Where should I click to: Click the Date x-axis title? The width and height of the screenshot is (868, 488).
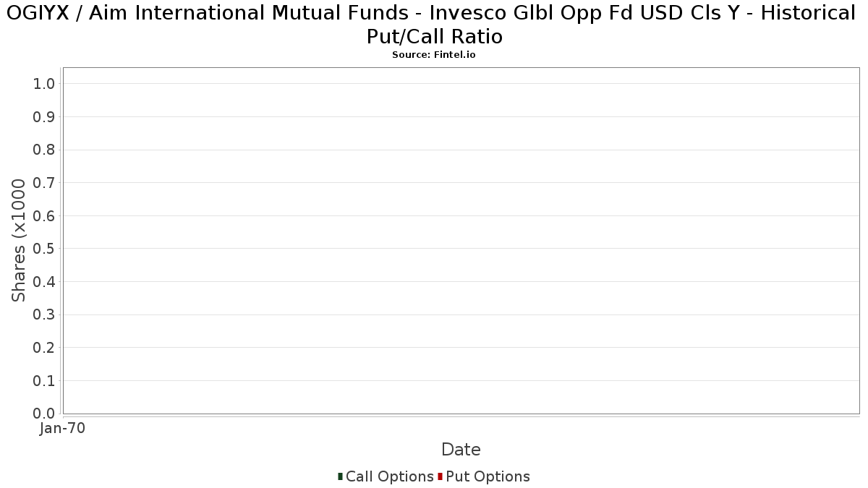461,450
